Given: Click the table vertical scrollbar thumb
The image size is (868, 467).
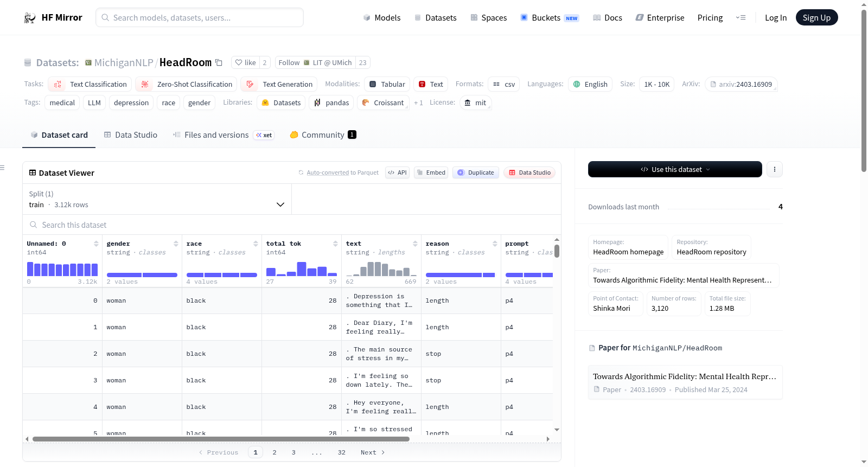Looking at the screenshot, I should 557,251.
